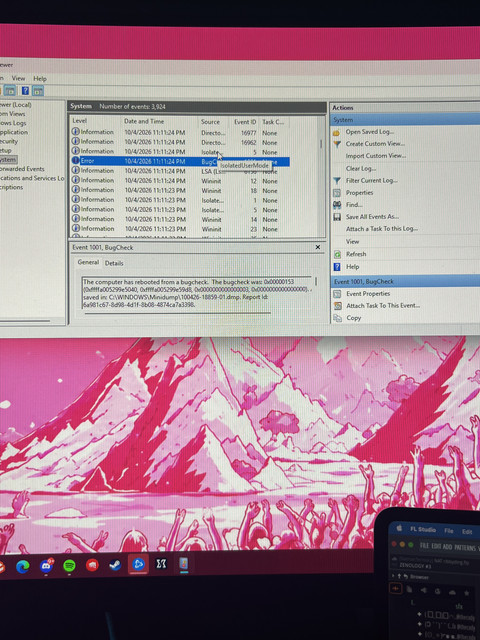Click the console tree horizontal scrollbar

coord(25,321)
